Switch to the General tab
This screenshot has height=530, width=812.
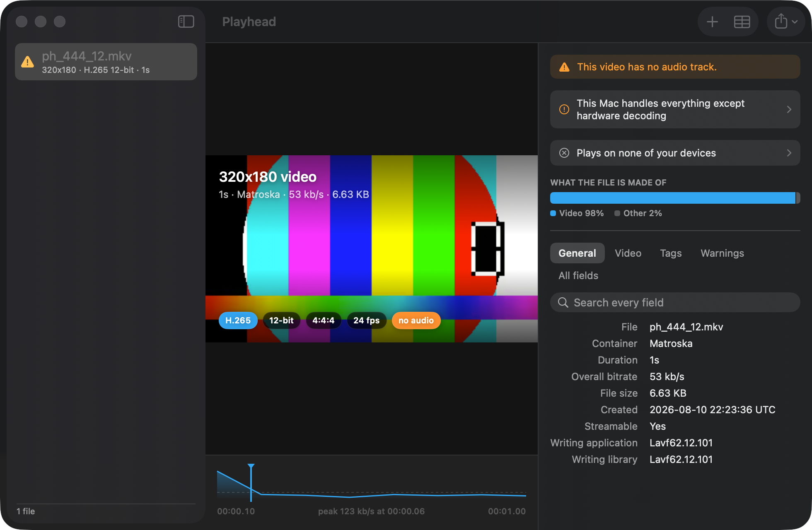coord(577,253)
